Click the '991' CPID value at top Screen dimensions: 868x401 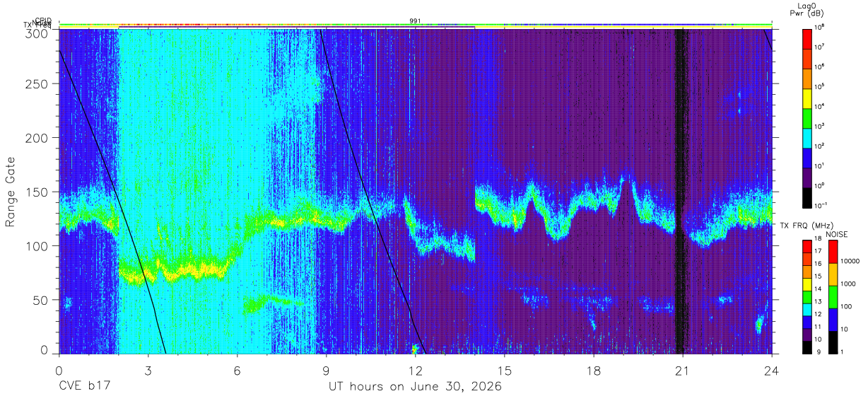click(416, 21)
